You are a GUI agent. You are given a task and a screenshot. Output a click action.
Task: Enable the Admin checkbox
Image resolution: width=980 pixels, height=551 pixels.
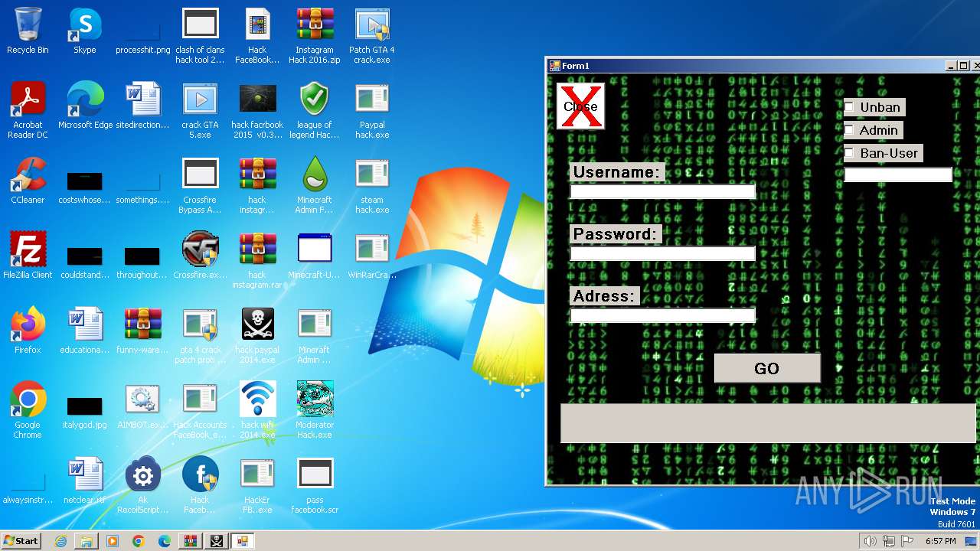[849, 130]
